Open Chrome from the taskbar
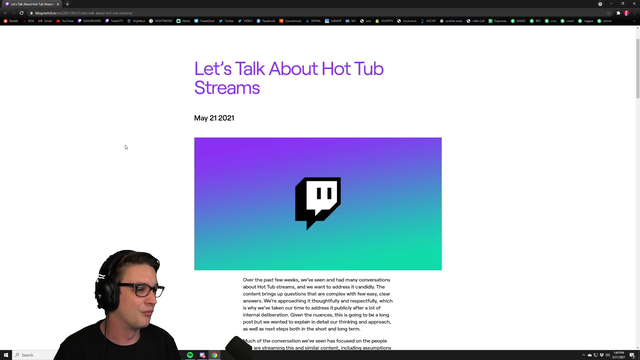 click(x=214, y=355)
